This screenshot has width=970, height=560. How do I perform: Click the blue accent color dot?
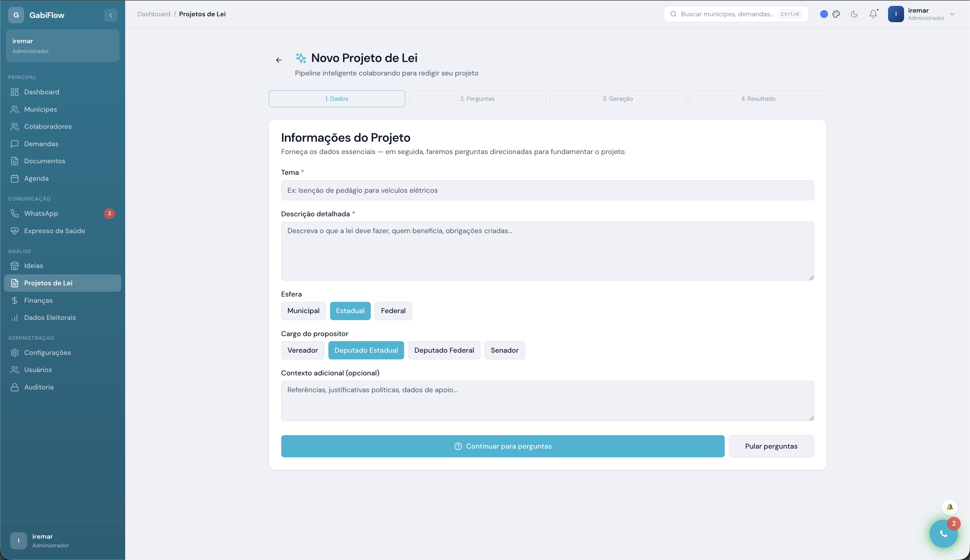824,14
